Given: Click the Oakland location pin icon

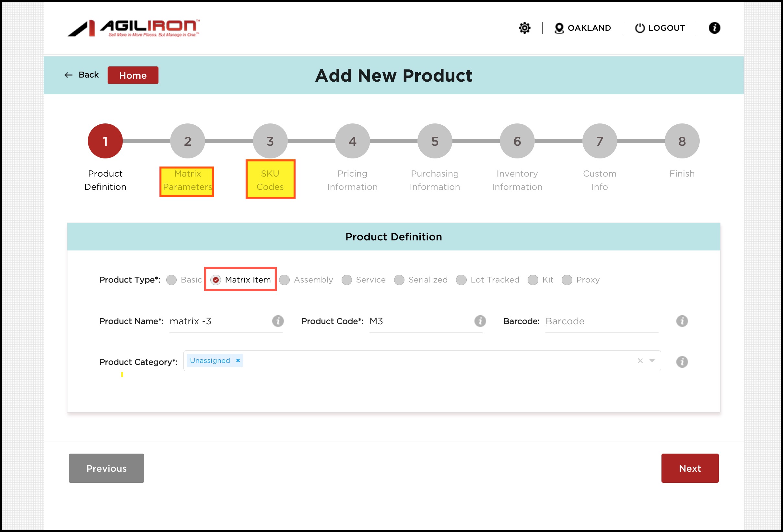Looking at the screenshot, I should tap(559, 28).
